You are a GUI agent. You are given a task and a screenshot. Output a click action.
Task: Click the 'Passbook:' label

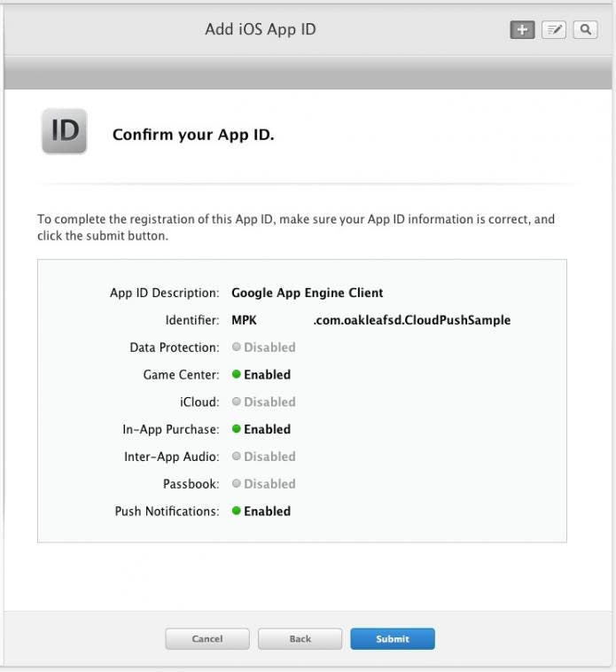coord(191,484)
